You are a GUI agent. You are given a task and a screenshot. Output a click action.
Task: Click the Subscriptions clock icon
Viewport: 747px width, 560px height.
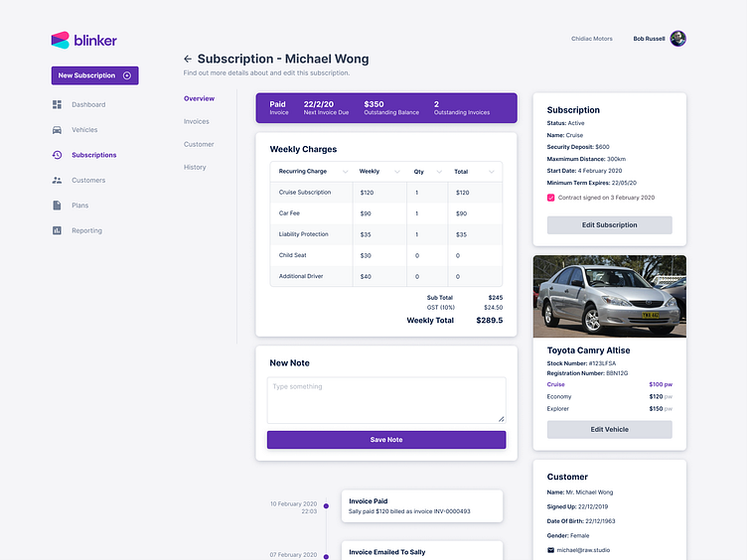point(58,155)
